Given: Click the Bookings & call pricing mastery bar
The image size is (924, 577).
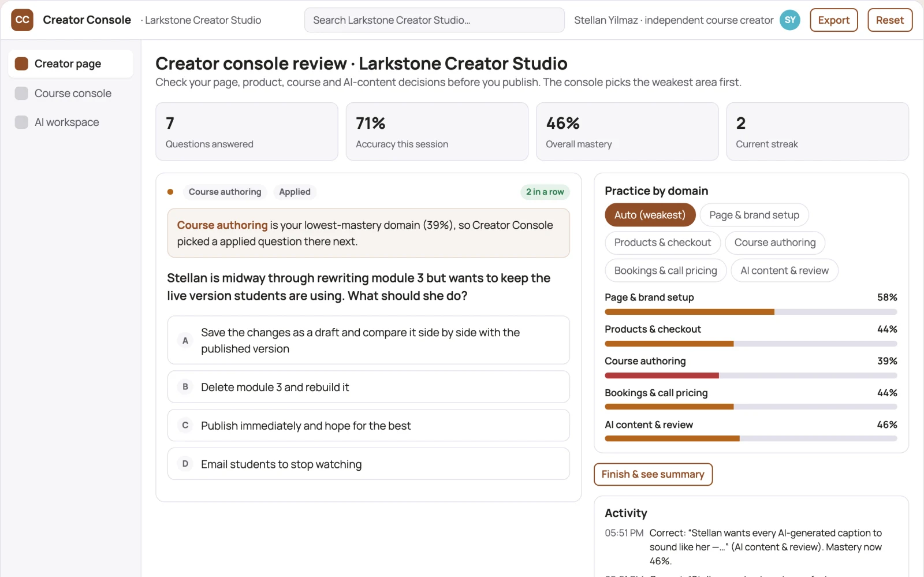Looking at the screenshot, I should pos(751,407).
